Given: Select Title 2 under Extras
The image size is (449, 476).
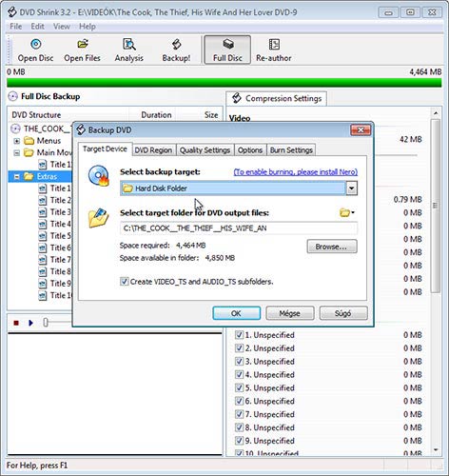Looking at the screenshot, I should tap(55, 200).
